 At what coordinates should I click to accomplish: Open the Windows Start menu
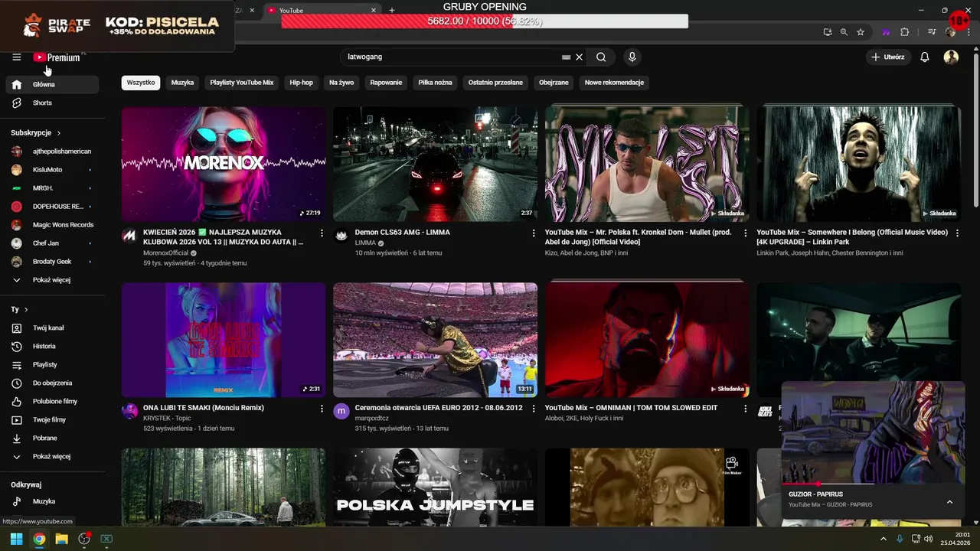[16, 539]
